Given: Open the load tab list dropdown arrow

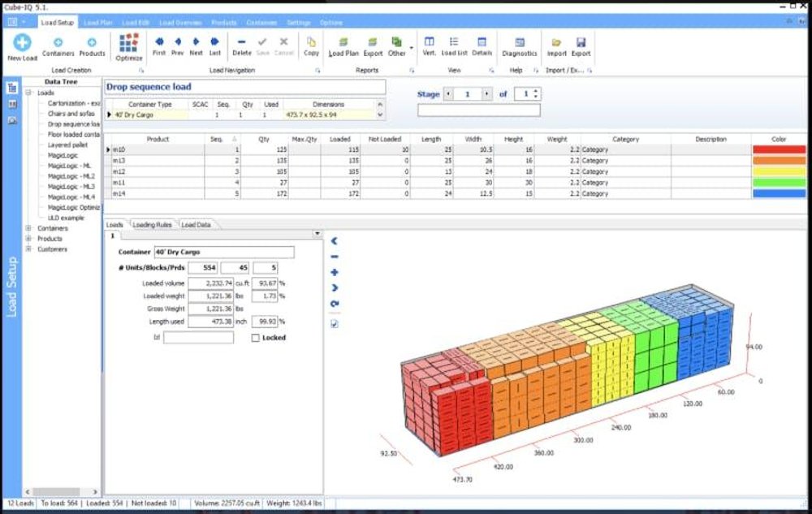Looking at the screenshot, I should [x=317, y=234].
